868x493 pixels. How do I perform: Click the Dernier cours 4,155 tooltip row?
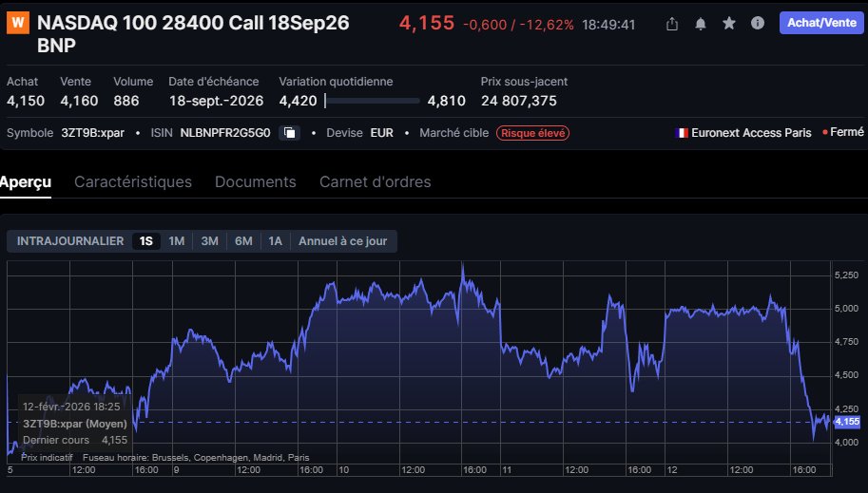pyautogui.click(x=75, y=441)
